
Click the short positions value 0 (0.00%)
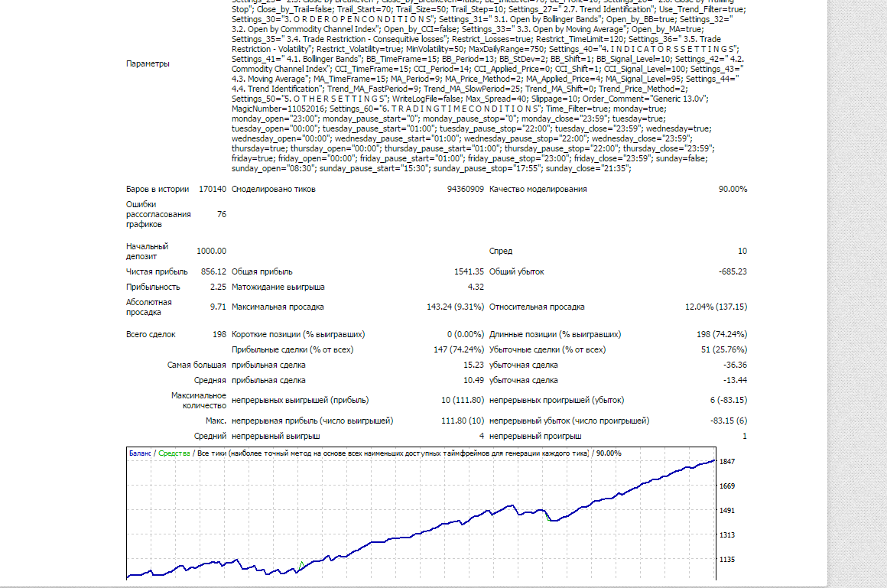(466, 334)
